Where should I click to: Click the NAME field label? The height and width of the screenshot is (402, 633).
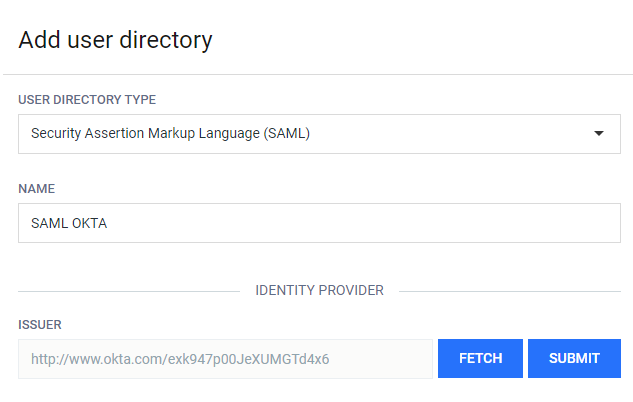pos(37,189)
